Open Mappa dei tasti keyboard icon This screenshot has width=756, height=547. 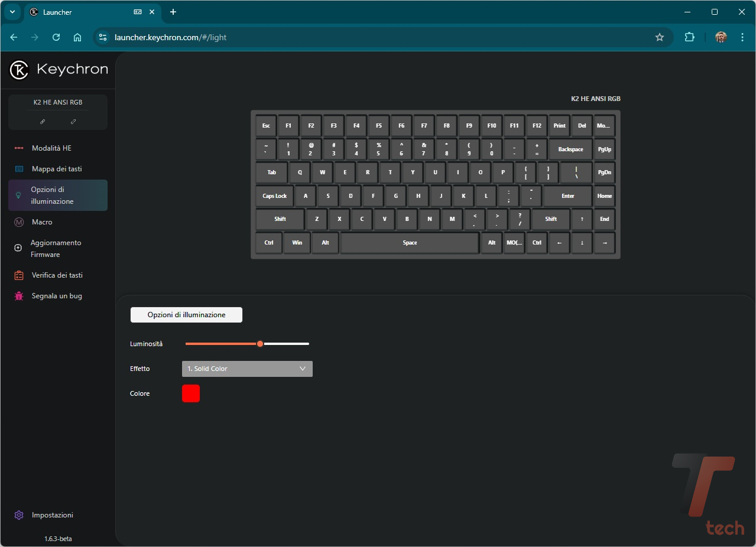tap(19, 169)
